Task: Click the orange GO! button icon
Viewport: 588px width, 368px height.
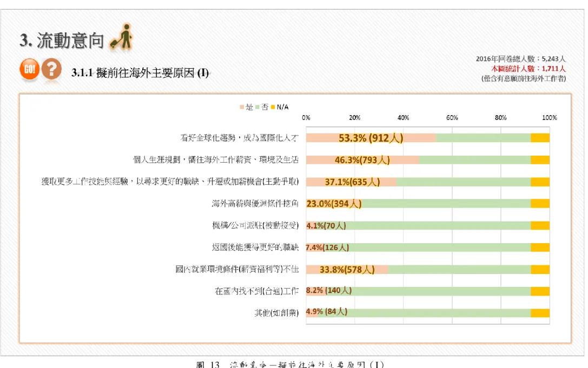Action: [x=29, y=69]
